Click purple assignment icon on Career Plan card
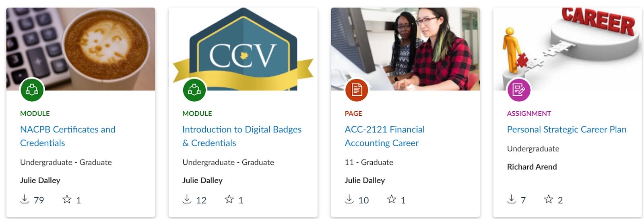 (x=519, y=90)
